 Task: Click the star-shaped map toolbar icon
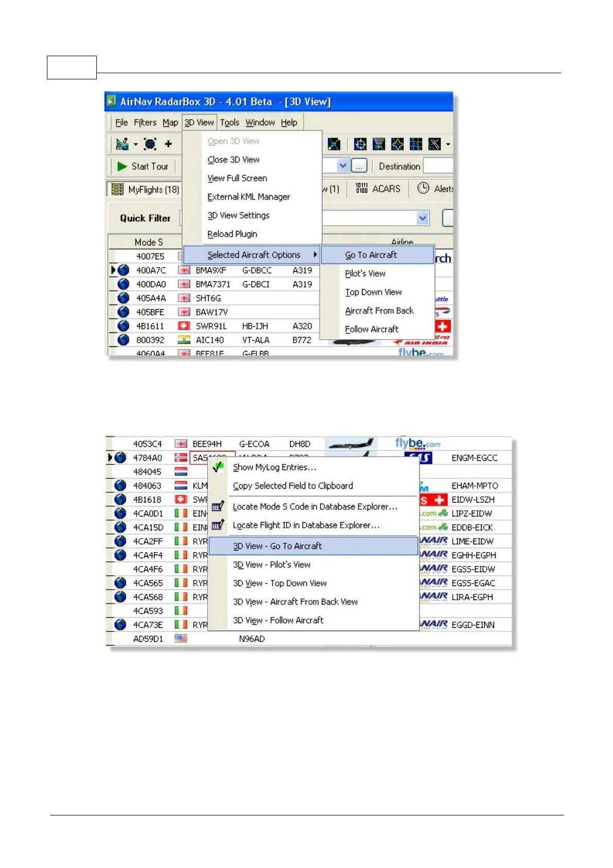[x=397, y=144]
